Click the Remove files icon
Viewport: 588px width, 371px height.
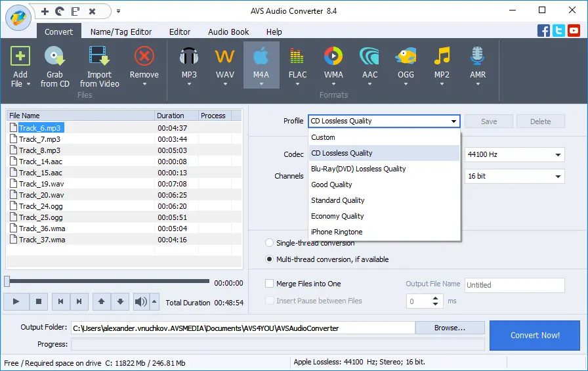click(144, 56)
